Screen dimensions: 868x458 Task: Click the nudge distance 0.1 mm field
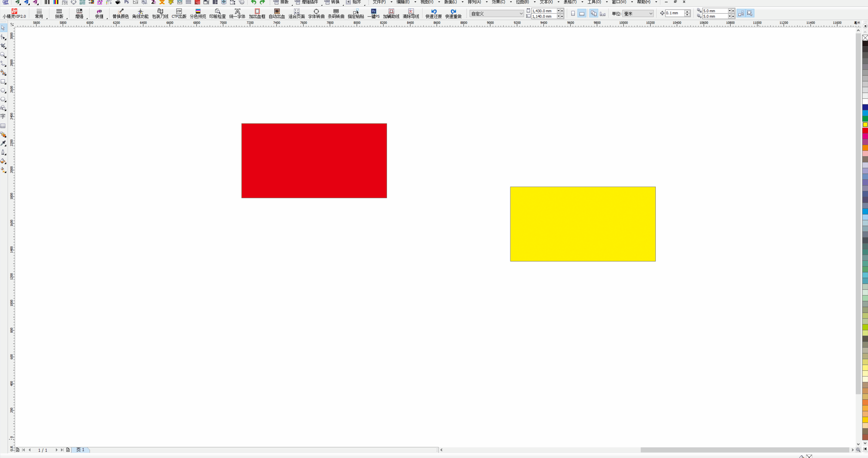coord(675,13)
